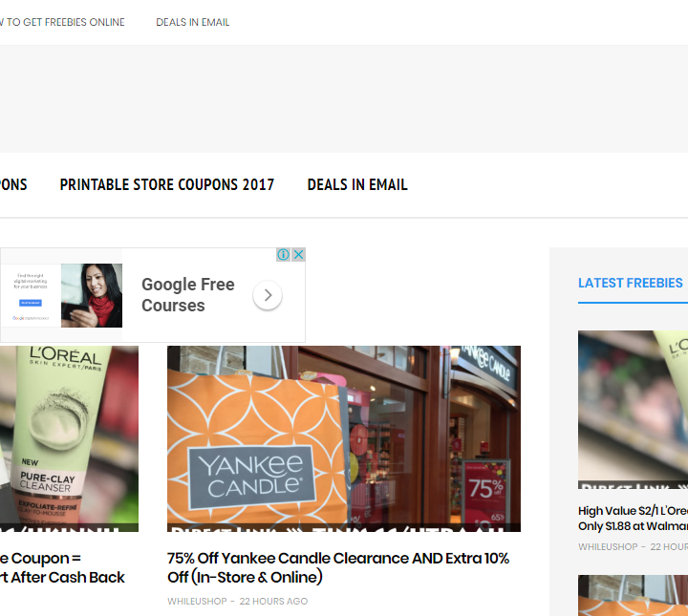The height and width of the screenshot is (616, 688).
Task: Click WHILEUSHOP author under Yankee Candle post
Action: coord(196,602)
